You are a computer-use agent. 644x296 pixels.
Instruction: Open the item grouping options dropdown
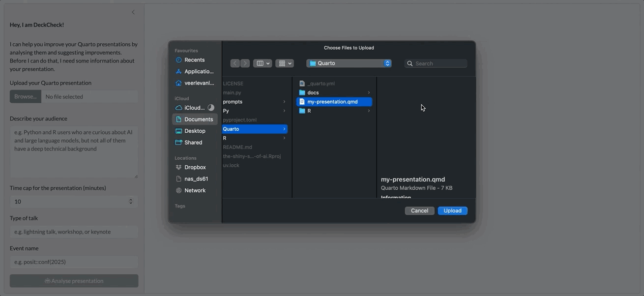(x=285, y=63)
